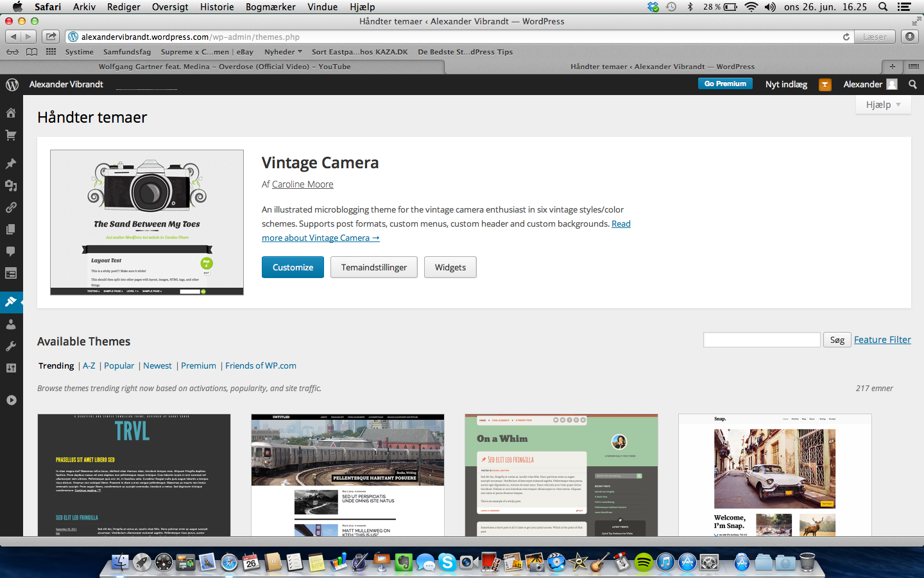Open Alexander user account menu
This screenshot has height=578, width=924.
tap(870, 84)
